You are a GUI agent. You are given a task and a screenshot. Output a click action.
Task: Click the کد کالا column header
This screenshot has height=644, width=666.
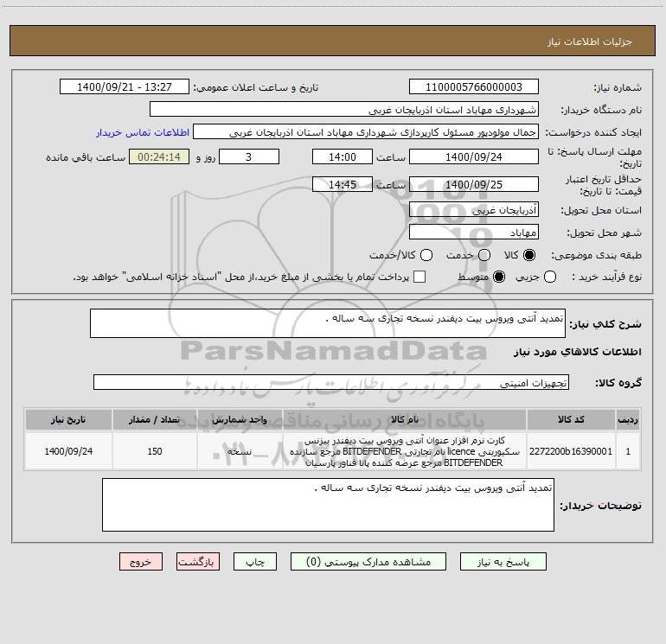pos(571,419)
